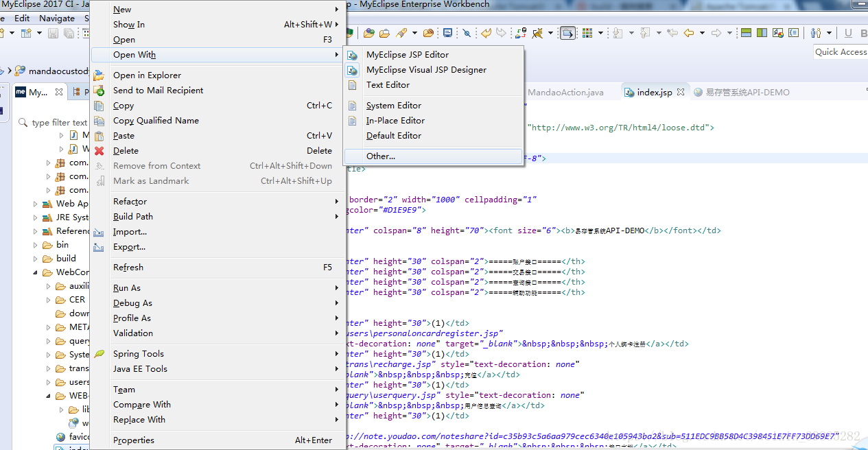
Task: Click the Open Task folder toolbar icon
Action: click(x=384, y=33)
